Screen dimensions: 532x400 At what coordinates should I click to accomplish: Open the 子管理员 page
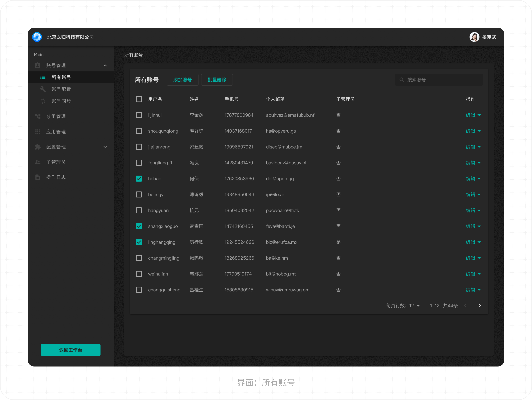[71, 162]
